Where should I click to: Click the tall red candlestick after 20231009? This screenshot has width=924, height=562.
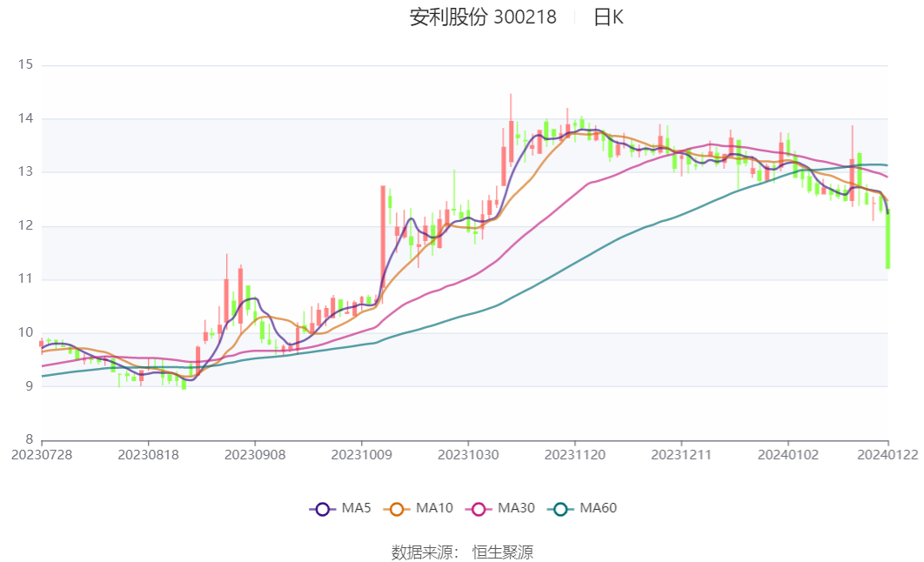point(383,238)
